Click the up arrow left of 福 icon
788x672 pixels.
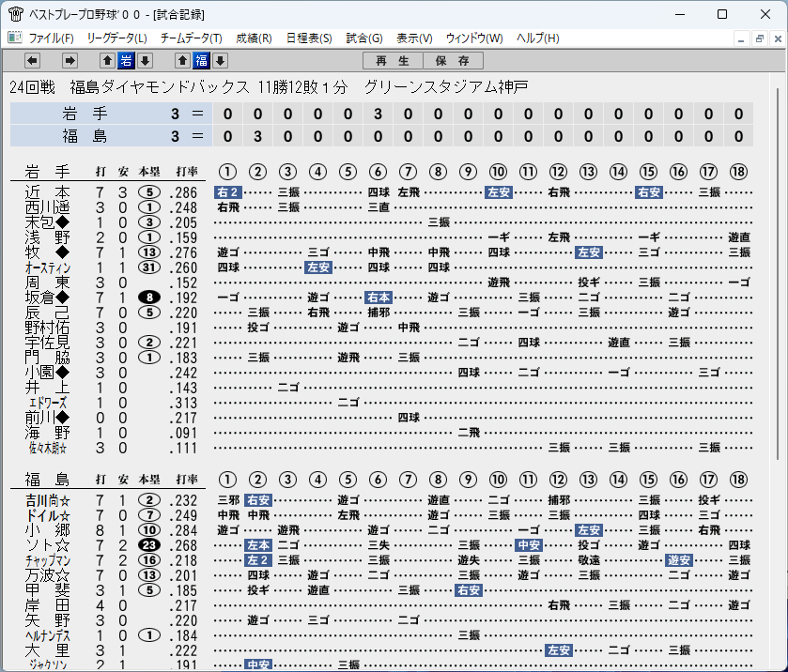point(182,61)
